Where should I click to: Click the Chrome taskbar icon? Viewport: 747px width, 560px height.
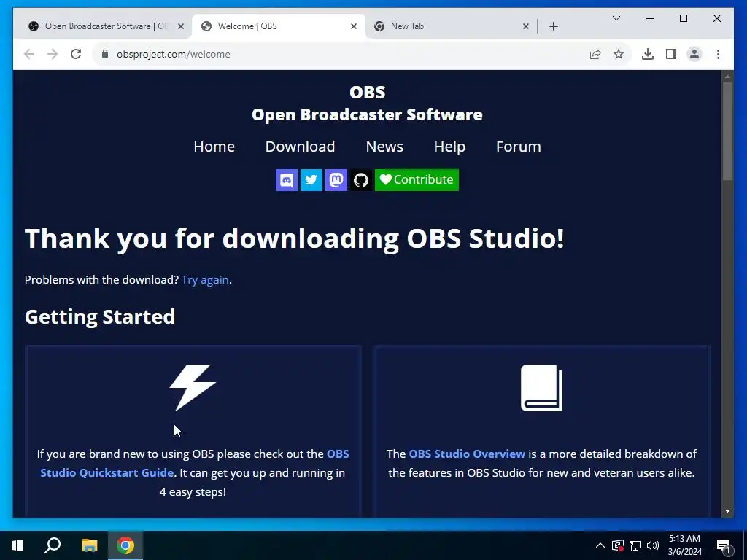(125, 545)
